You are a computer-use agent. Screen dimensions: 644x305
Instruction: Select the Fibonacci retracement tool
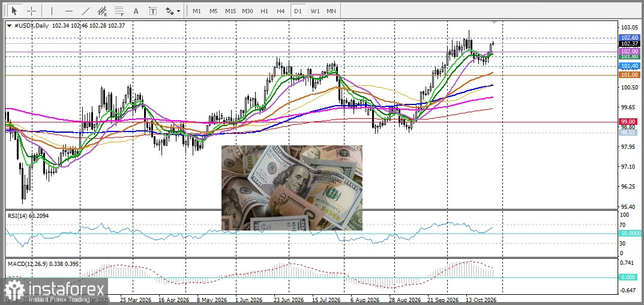119,11
